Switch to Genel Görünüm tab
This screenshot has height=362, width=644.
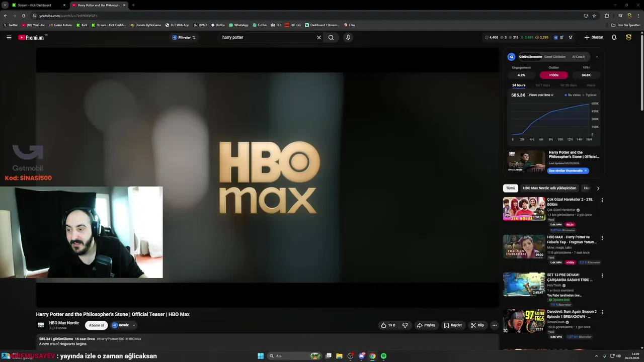pyautogui.click(x=555, y=57)
